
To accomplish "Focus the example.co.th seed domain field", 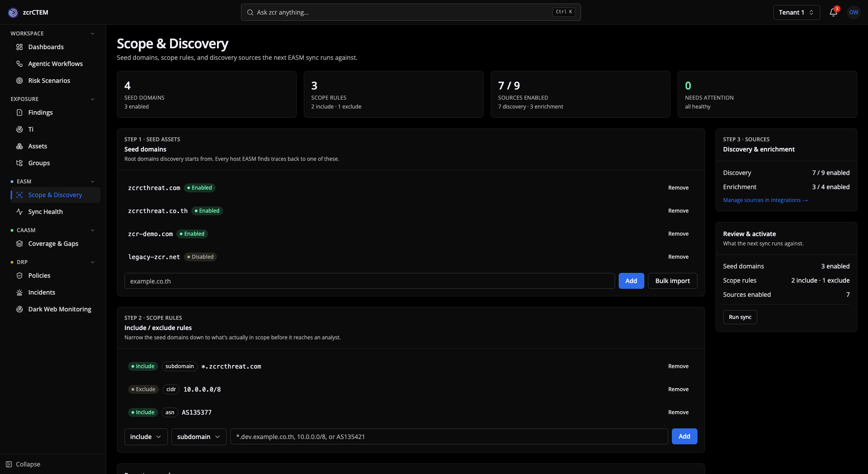I will [369, 281].
